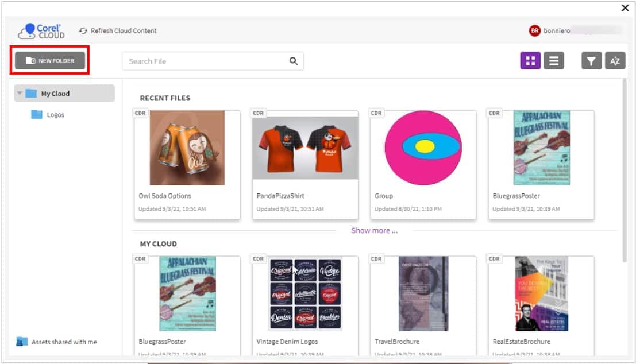
Task: Click the Show more link
Action: (x=374, y=230)
